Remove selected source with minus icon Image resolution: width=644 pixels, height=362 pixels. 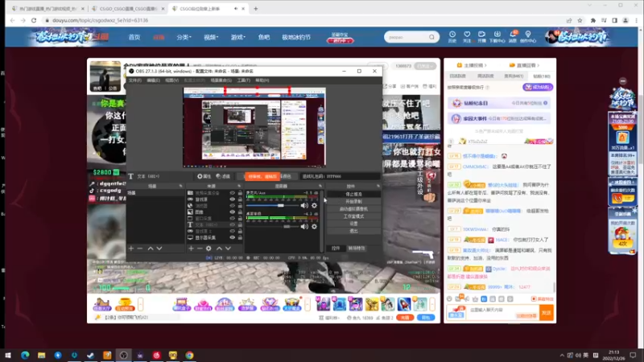200,249
